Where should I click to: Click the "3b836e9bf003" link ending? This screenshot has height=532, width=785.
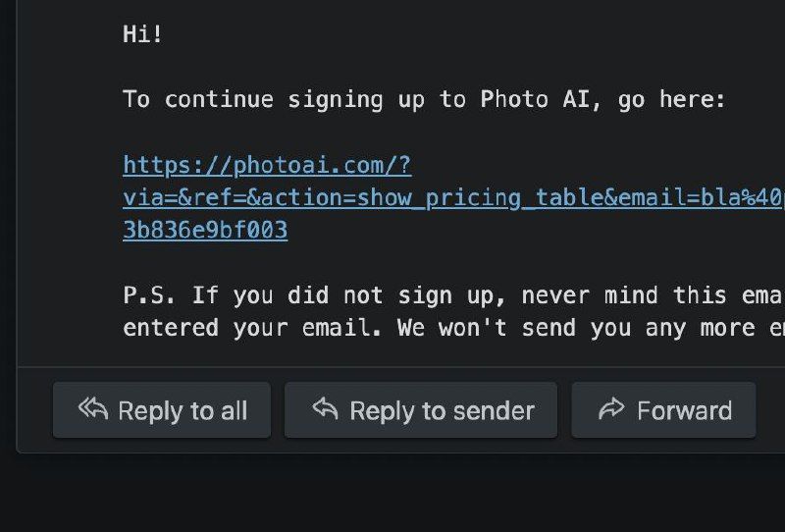pos(205,230)
